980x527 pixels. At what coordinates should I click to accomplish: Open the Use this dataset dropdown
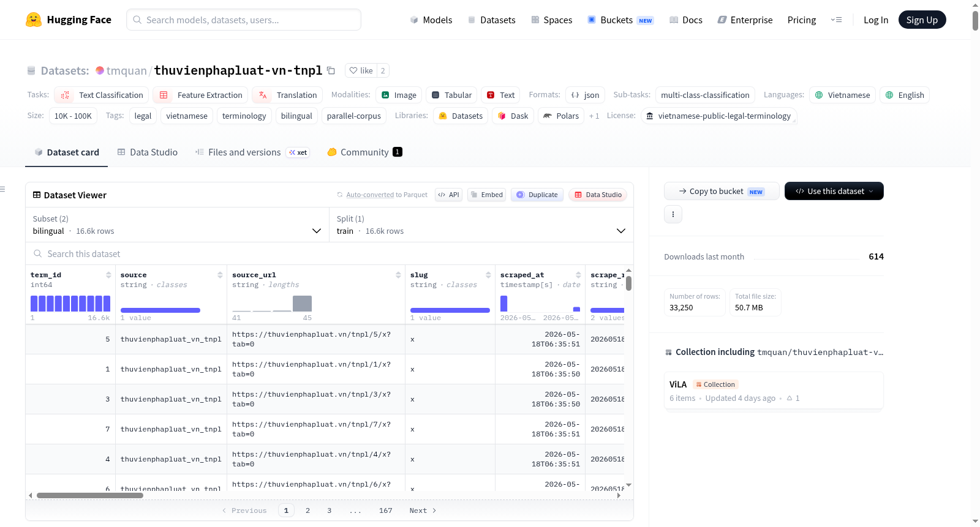[834, 191]
